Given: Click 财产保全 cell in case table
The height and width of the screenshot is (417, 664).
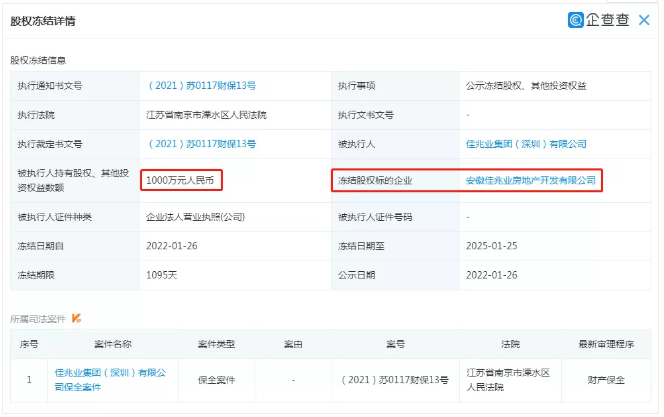Looking at the screenshot, I should tap(606, 380).
